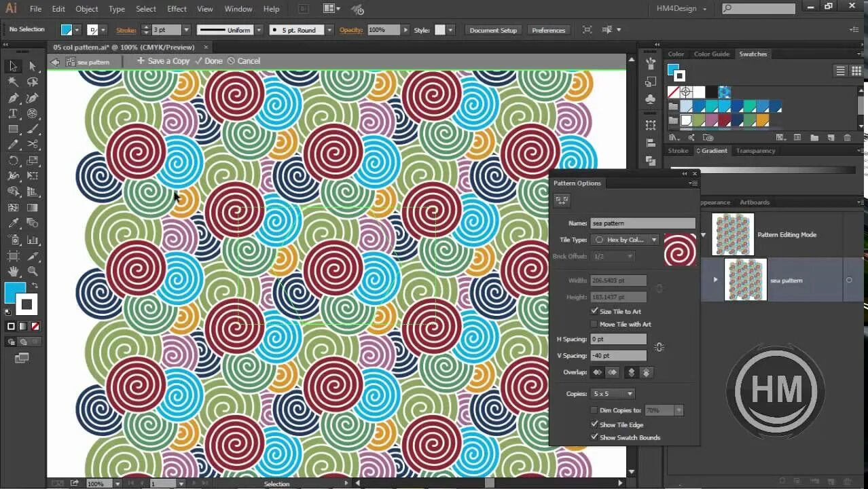Select the Pen tool
The height and width of the screenshot is (489, 868).
(x=13, y=98)
